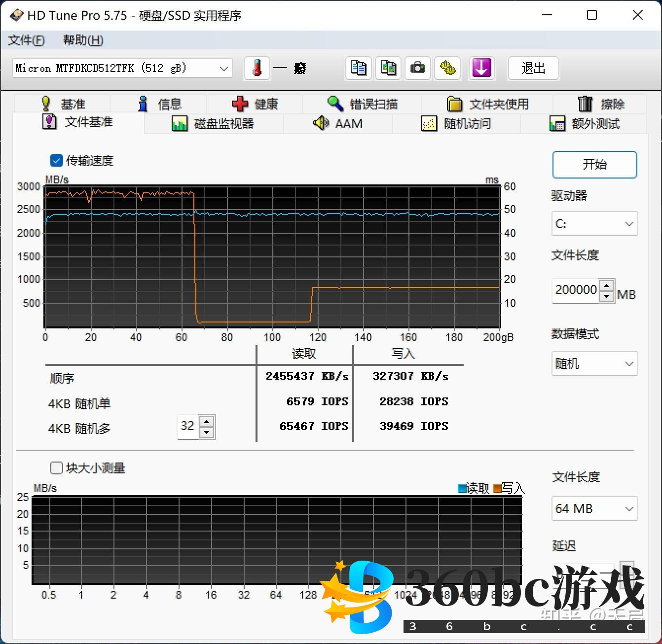Click the purple down-arrow minimize-to-tray icon
Screen dimensions: 662x644
pos(481,68)
